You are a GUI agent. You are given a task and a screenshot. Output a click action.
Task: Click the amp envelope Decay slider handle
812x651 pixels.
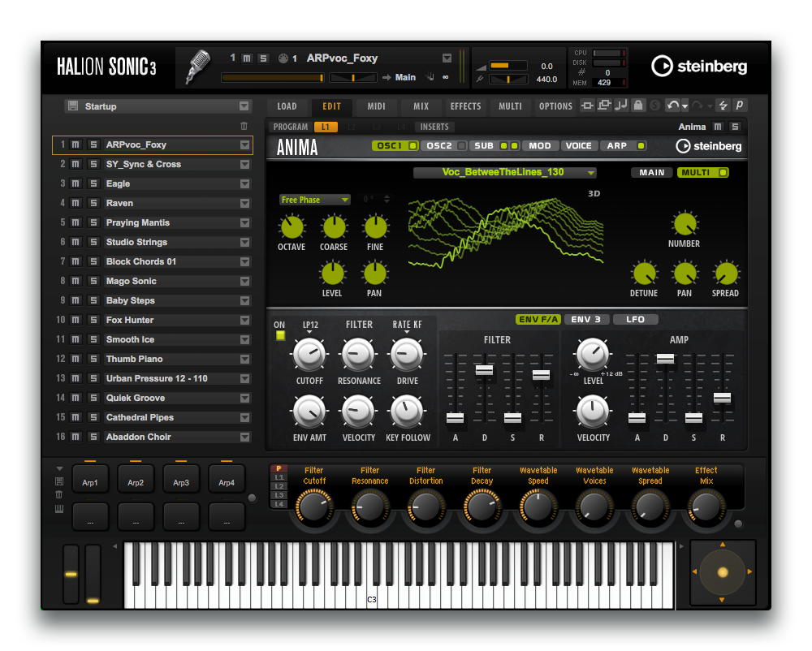coord(666,359)
